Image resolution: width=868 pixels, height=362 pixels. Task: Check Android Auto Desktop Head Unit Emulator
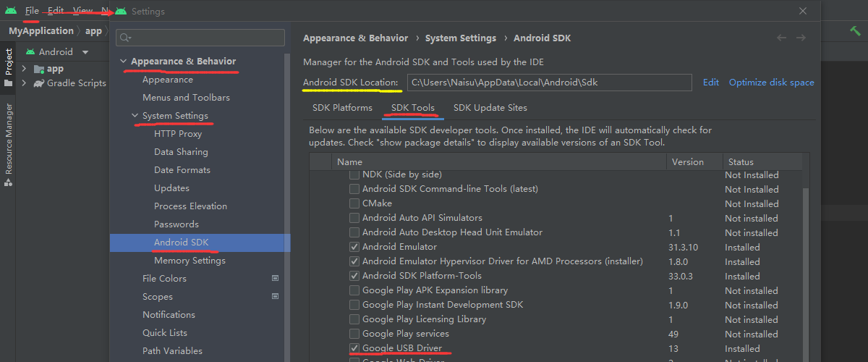pos(354,232)
